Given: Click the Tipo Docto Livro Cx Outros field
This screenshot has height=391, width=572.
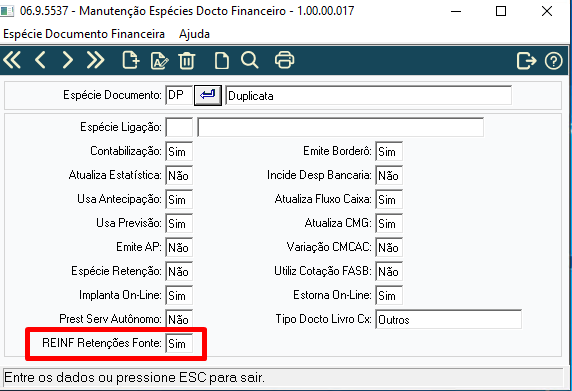Looking at the screenshot, I should [448, 320].
